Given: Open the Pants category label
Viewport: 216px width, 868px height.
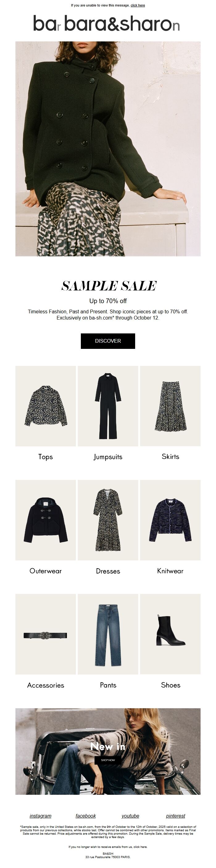Looking at the screenshot, I should (108, 685).
